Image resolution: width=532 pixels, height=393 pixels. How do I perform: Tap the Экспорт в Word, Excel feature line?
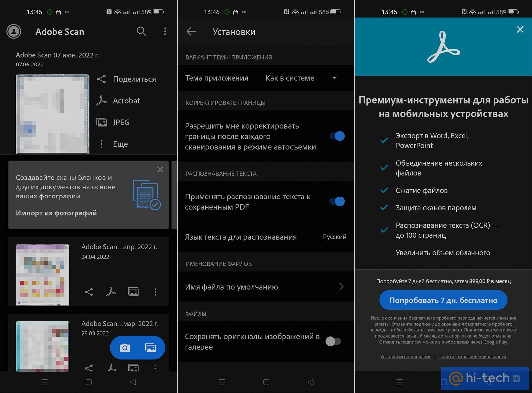[x=432, y=140]
